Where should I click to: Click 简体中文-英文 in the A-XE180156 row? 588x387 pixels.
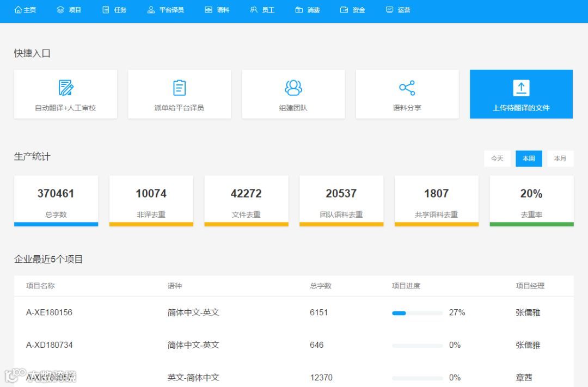click(x=193, y=312)
